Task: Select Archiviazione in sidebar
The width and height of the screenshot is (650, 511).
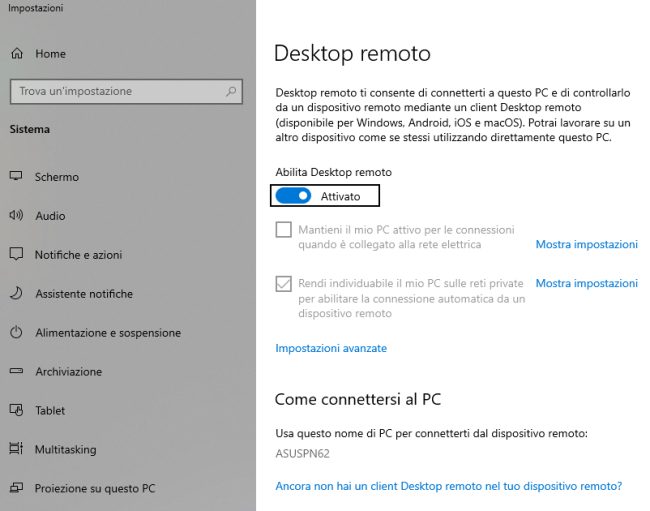Action: tap(68, 372)
